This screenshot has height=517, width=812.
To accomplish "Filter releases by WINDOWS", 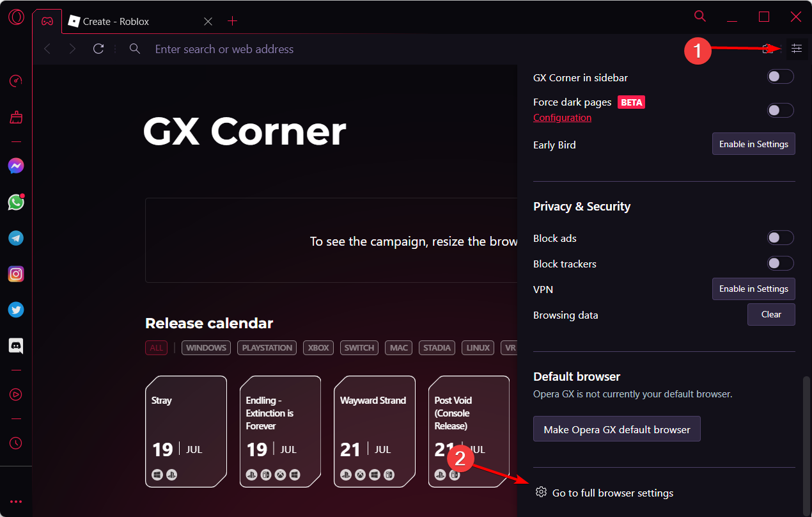I will click(206, 348).
